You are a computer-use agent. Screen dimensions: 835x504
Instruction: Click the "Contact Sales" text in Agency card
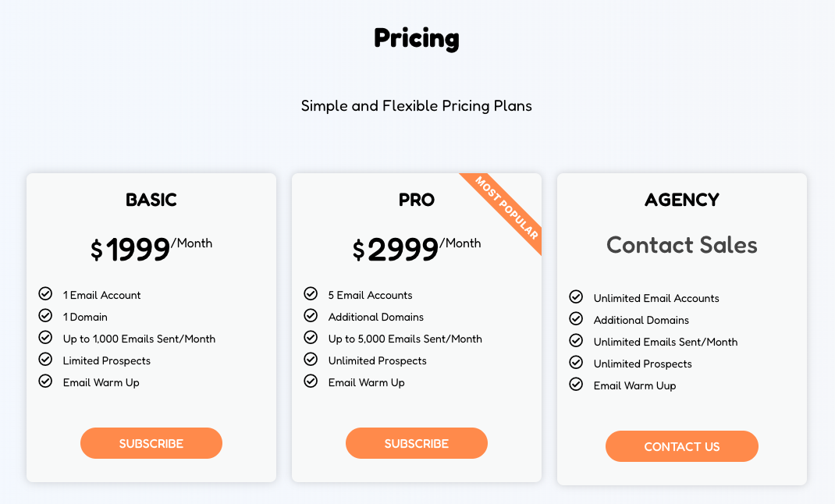(x=681, y=245)
